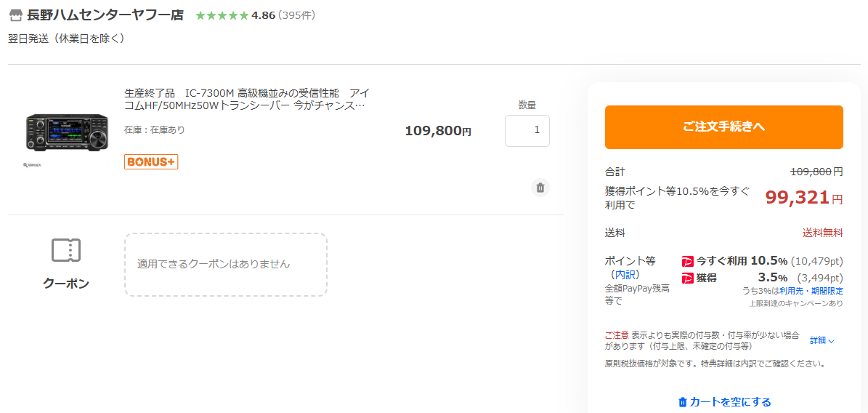The width and height of the screenshot is (868, 413).
Task: Click the green star rating
Action: pos(222,15)
